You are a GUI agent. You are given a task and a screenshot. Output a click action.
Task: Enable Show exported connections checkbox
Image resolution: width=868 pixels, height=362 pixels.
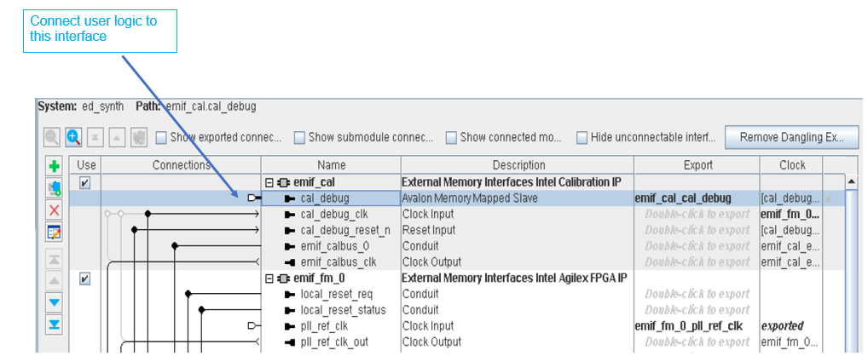point(161,137)
